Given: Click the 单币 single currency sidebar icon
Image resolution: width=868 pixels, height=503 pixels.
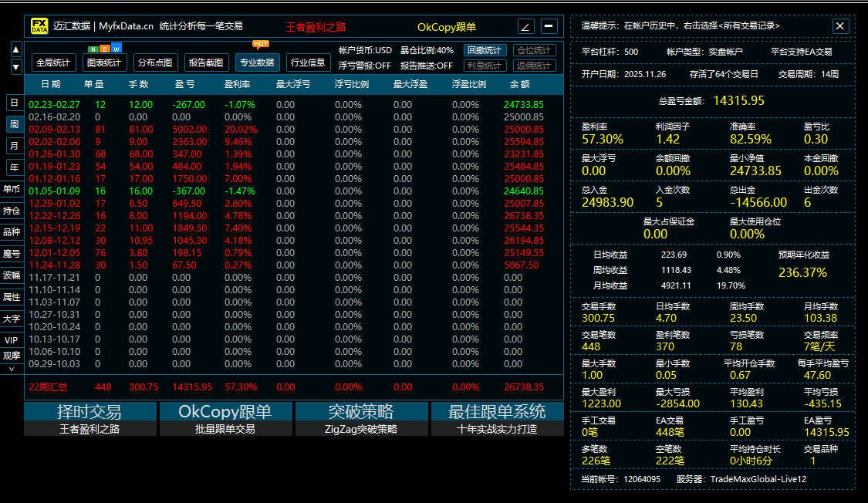Looking at the screenshot, I should (13, 187).
